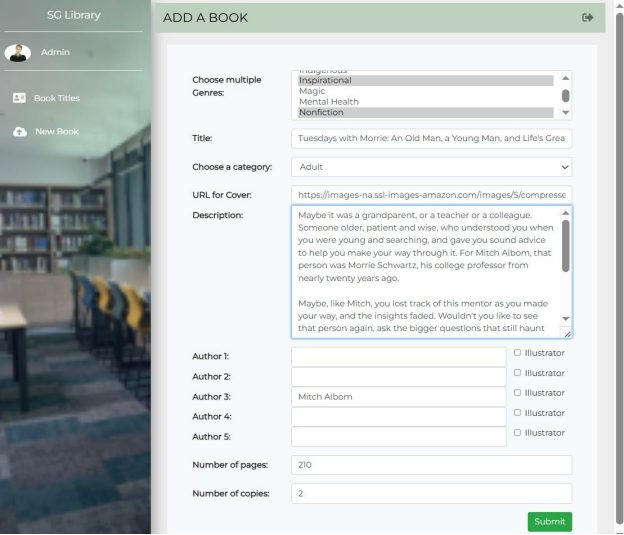Click the Number of pages field
624x535 pixels.
point(431,465)
